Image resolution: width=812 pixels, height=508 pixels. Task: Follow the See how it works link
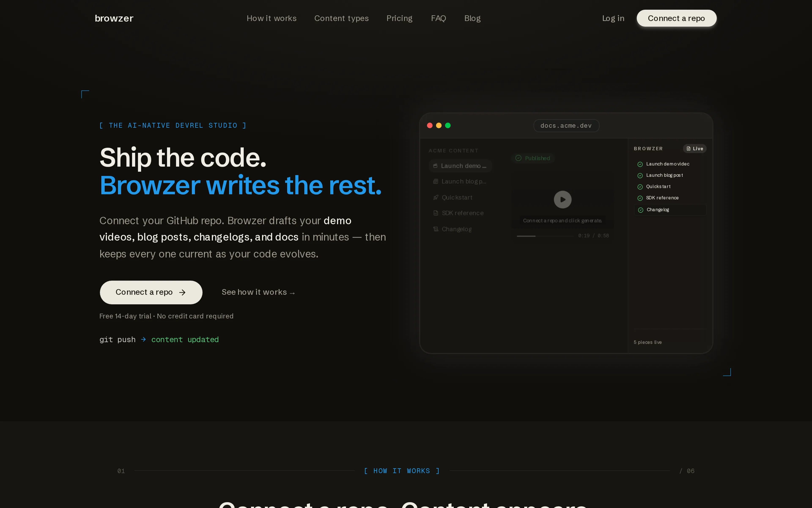pyautogui.click(x=258, y=292)
